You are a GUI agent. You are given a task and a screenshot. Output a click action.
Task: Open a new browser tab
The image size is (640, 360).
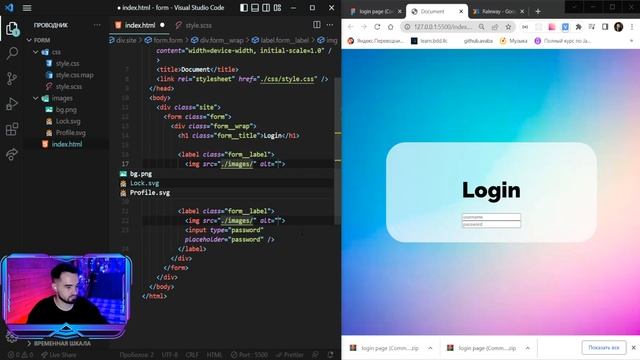click(538, 11)
